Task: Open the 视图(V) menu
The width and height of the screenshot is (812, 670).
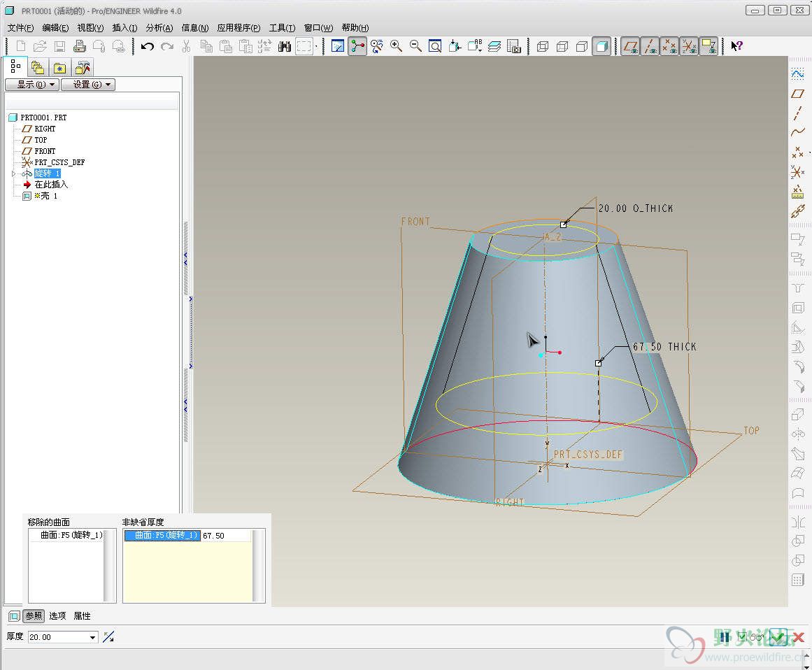Action: (x=90, y=28)
